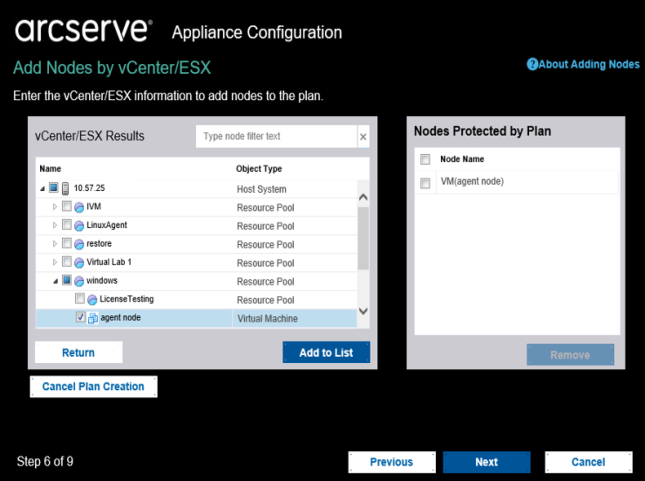
Task: Open the About Adding Nodes link
Action: pyautogui.click(x=589, y=65)
